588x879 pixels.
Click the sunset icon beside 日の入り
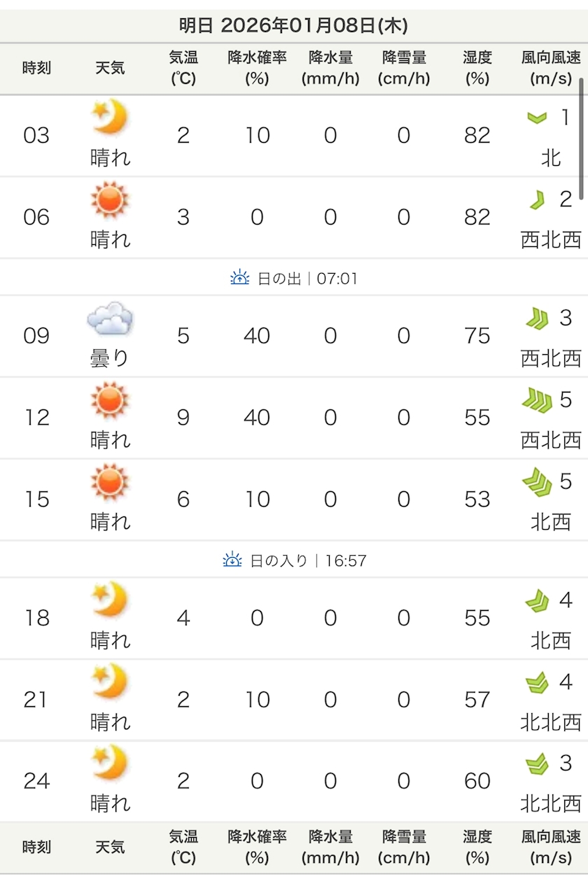point(232,560)
